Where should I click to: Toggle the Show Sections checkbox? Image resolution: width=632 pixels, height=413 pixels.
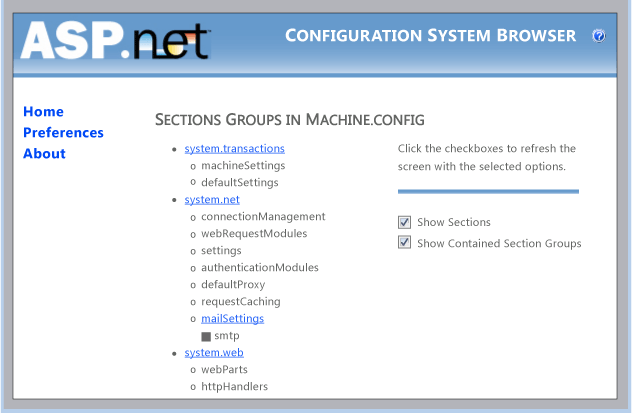click(x=404, y=222)
